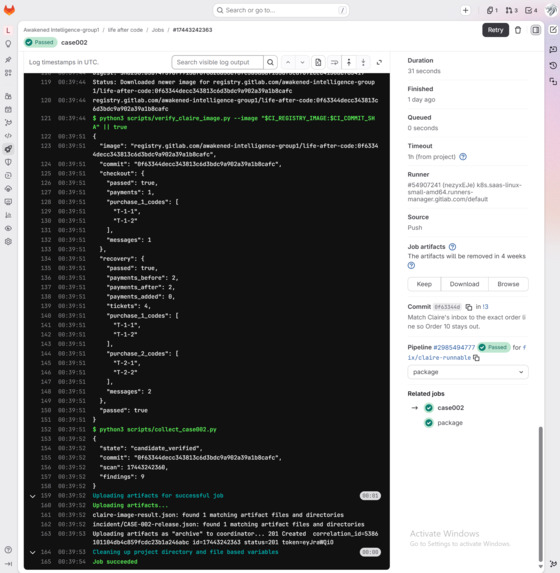
Task: Focus the Search visible log output field
Action: pyautogui.click(x=217, y=62)
